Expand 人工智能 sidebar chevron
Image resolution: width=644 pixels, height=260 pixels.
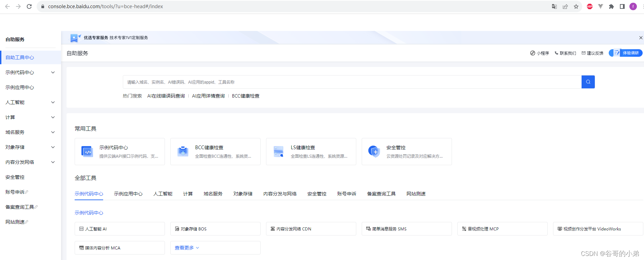pos(53,102)
